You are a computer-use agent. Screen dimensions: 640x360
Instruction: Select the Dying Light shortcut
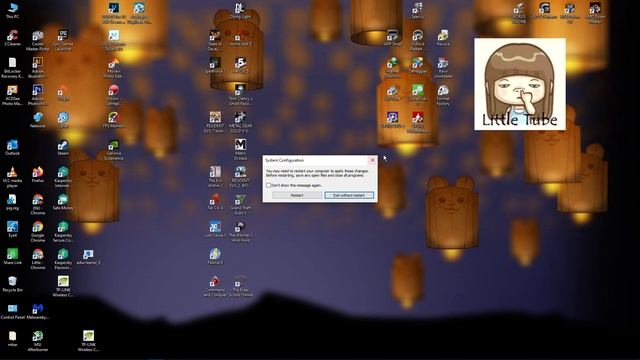coord(240,11)
